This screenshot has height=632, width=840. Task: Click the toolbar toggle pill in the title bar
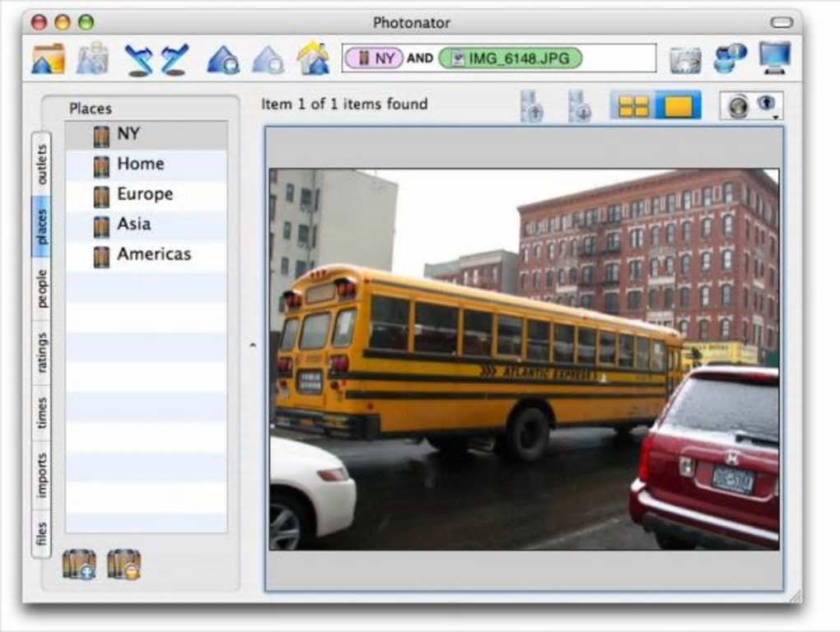[x=782, y=22]
